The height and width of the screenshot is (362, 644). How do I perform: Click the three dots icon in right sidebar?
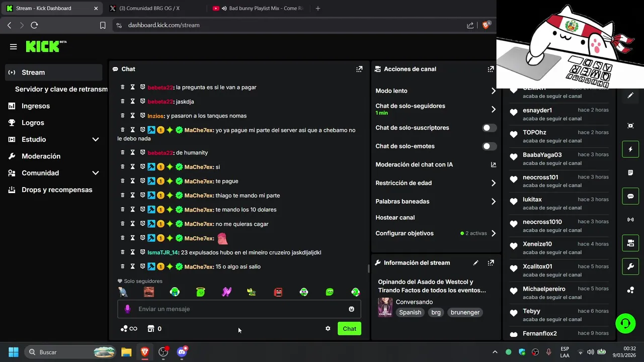pos(630,290)
